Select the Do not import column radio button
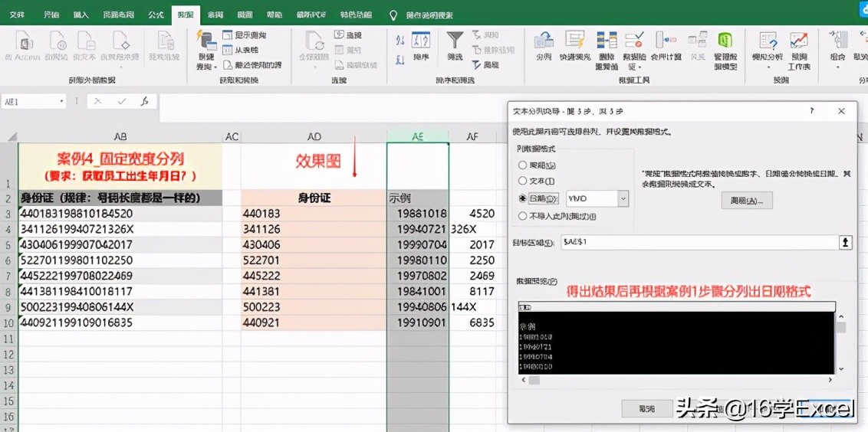The height and width of the screenshot is (432, 868). point(522,216)
